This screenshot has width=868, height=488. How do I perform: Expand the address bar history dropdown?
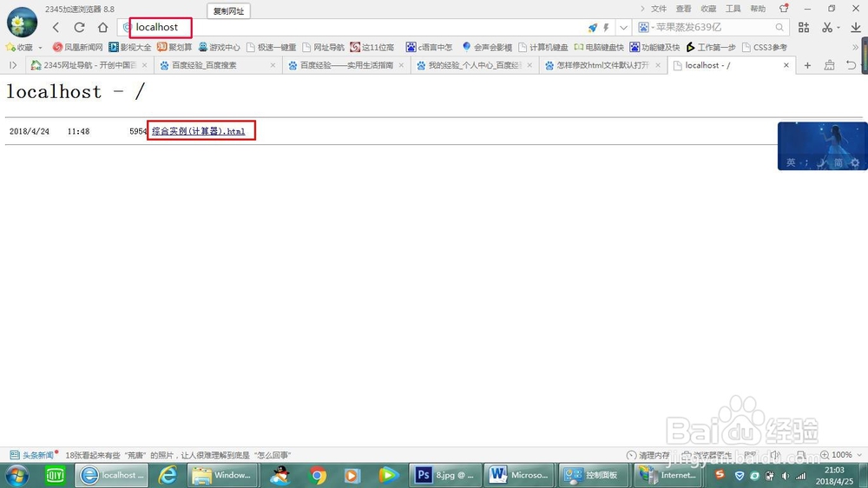(x=624, y=27)
